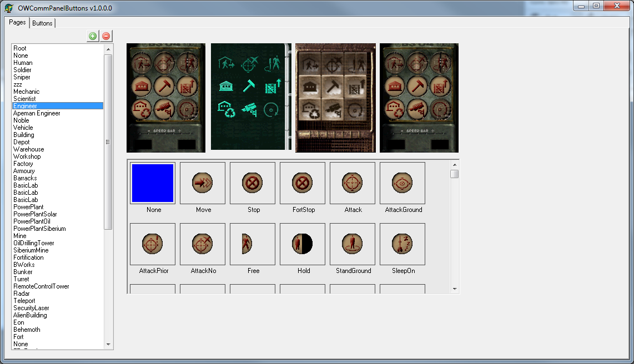Select Root in the page list

click(x=58, y=48)
